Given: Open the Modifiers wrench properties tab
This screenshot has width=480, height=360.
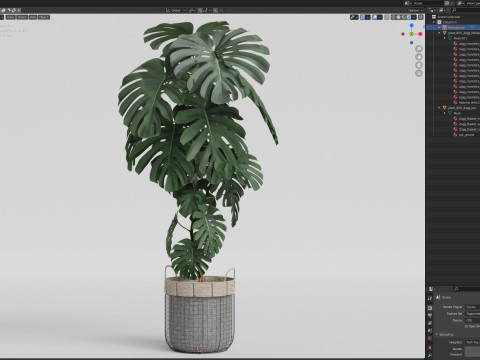Looking at the screenshot, I should (x=430, y=355).
